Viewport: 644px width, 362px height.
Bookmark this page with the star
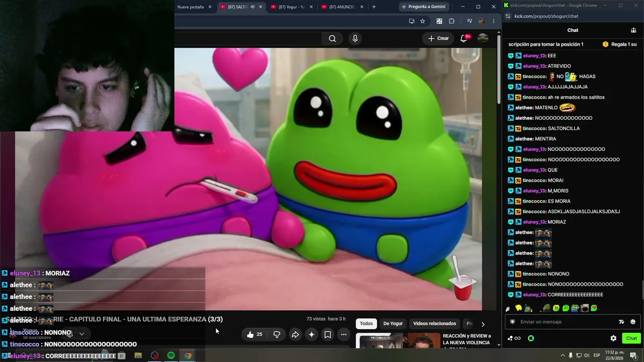[x=423, y=21]
